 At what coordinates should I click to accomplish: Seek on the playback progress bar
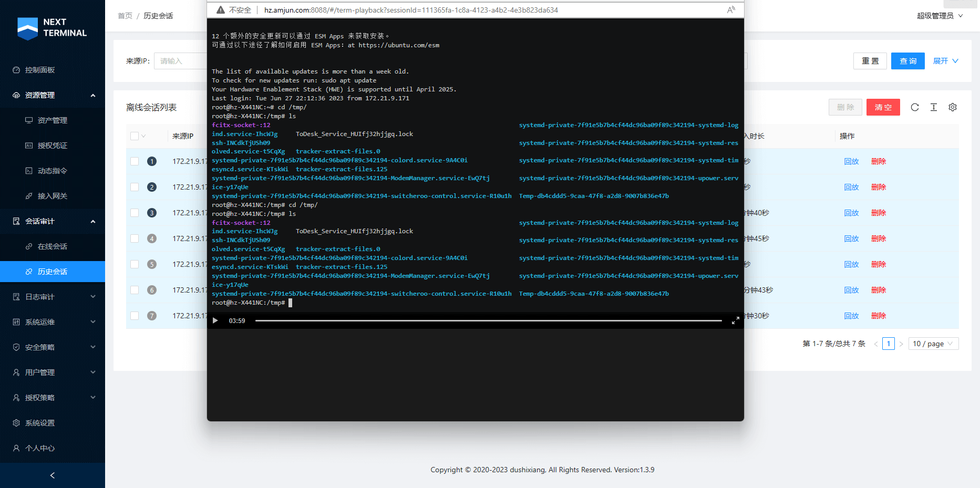488,320
